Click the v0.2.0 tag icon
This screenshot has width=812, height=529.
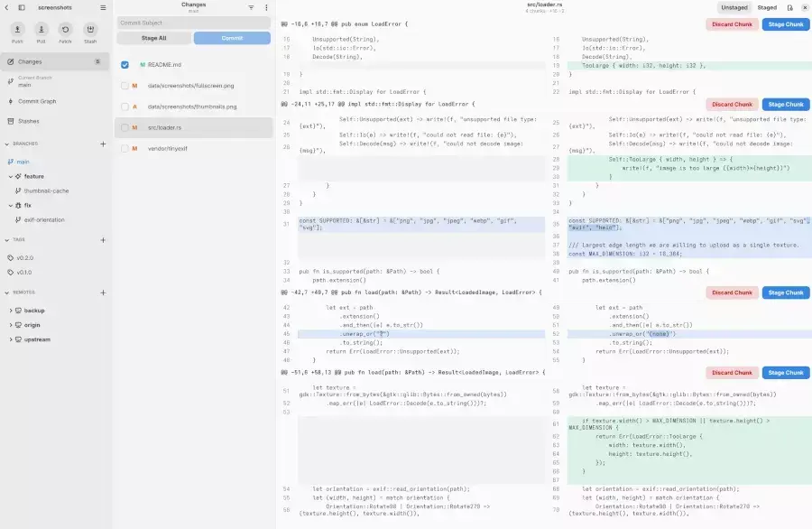click(x=10, y=257)
